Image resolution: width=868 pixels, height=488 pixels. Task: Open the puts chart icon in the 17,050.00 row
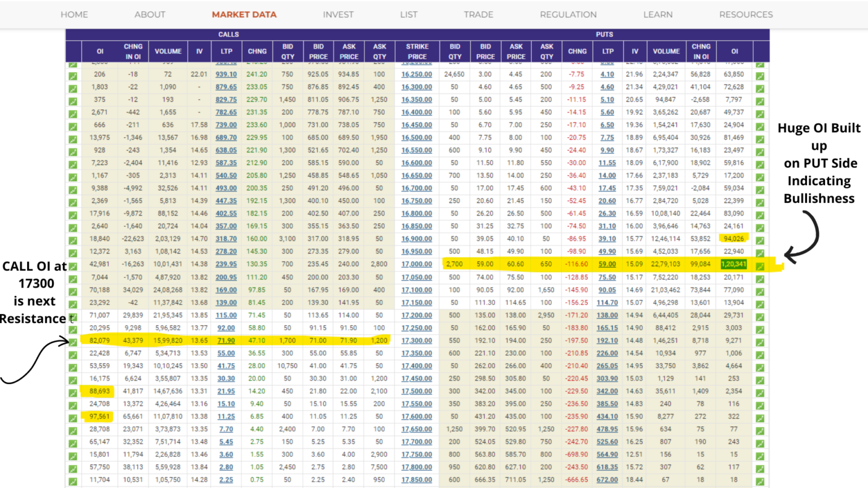pyautogui.click(x=760, y=279)
